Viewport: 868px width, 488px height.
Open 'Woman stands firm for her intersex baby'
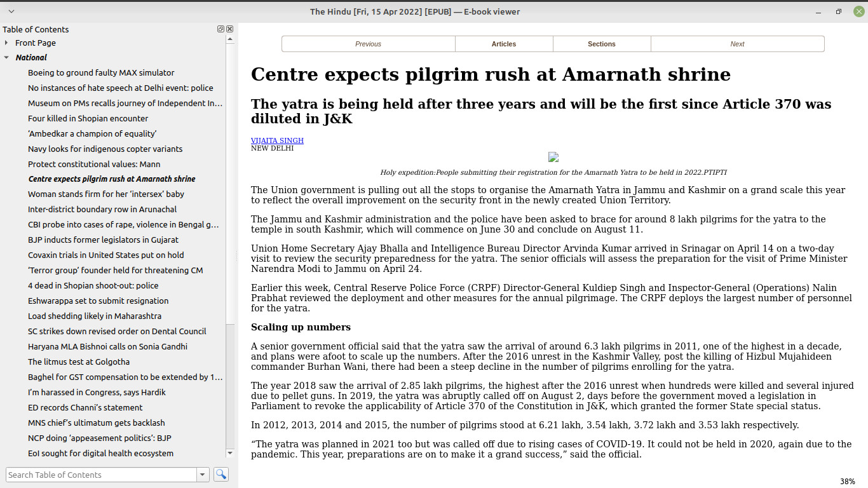(106, 194)
